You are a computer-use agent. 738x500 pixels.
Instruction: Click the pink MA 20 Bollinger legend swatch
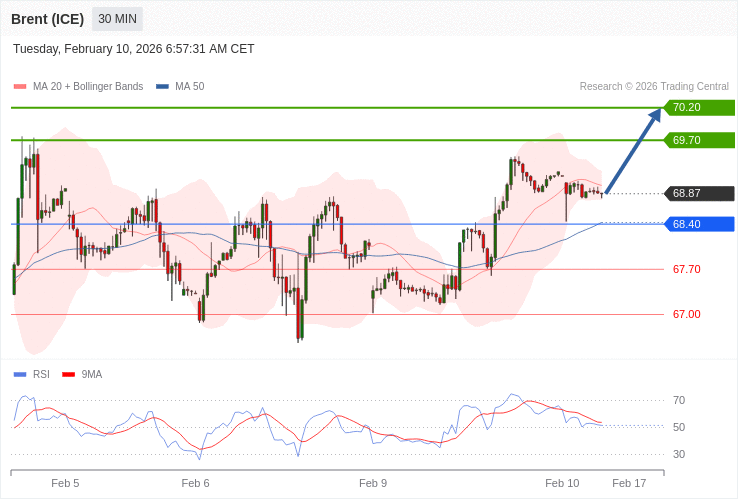coord(20,87)
